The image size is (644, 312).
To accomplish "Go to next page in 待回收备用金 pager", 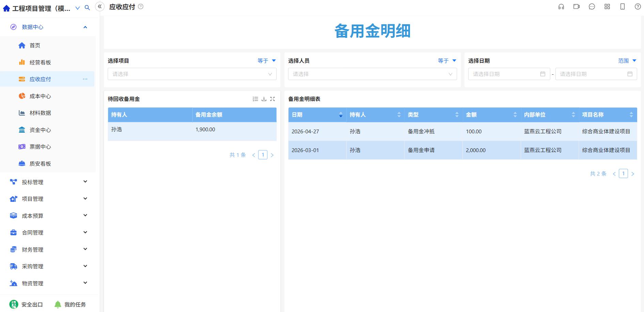I will coord(272,155).
